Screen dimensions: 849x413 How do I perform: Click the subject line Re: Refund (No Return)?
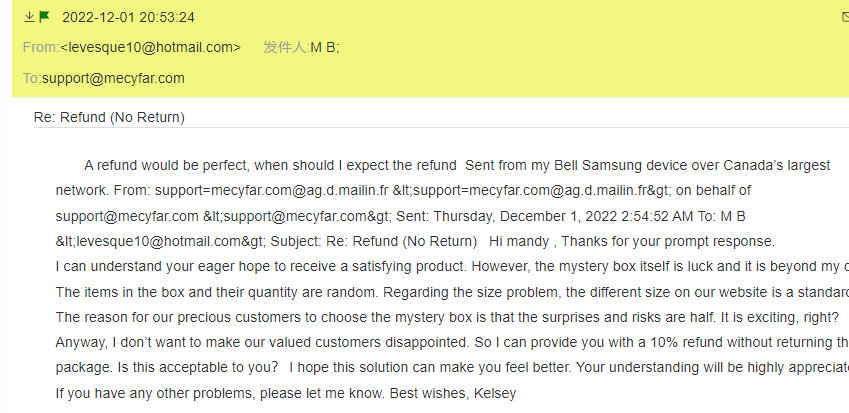[x=109, y=117]
